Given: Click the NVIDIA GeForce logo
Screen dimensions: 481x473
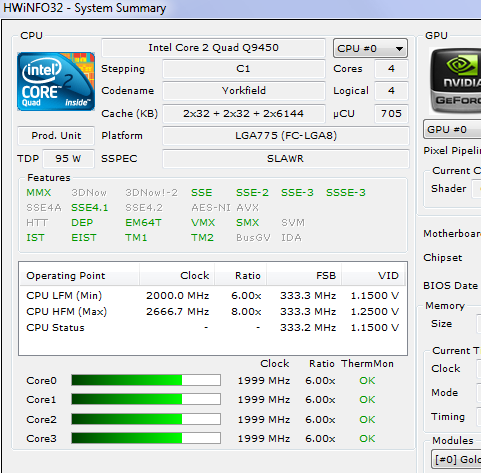Looking at the screenshot, I should pyautogui.click(x=455, y=81).
